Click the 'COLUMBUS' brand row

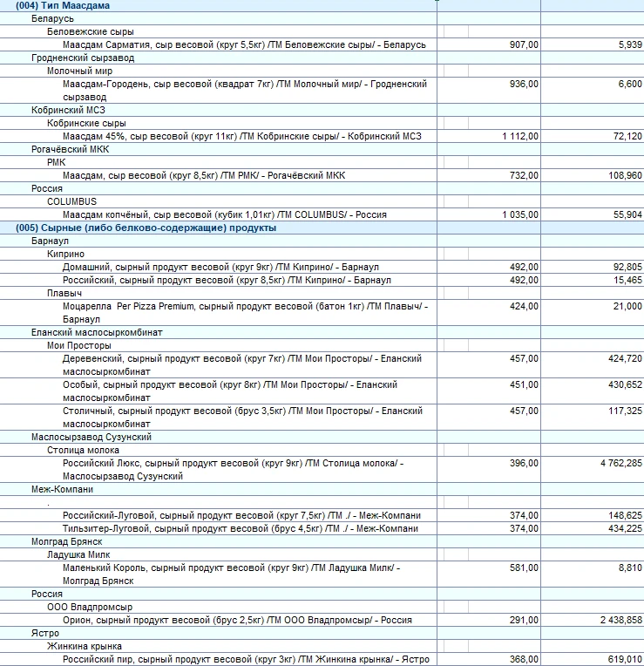tap(71, 201)
